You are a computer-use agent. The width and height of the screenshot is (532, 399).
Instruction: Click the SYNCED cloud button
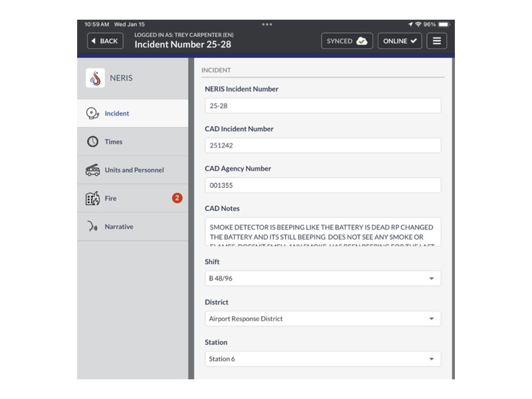point(347,41)
